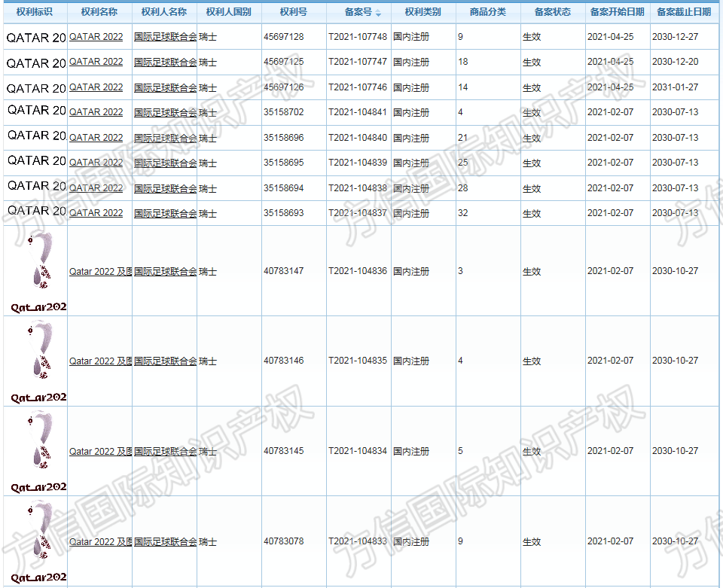Click the 备案状态 column header
Image resolution: width=723 pixels, height=588 pixels.
coord(552,12)
